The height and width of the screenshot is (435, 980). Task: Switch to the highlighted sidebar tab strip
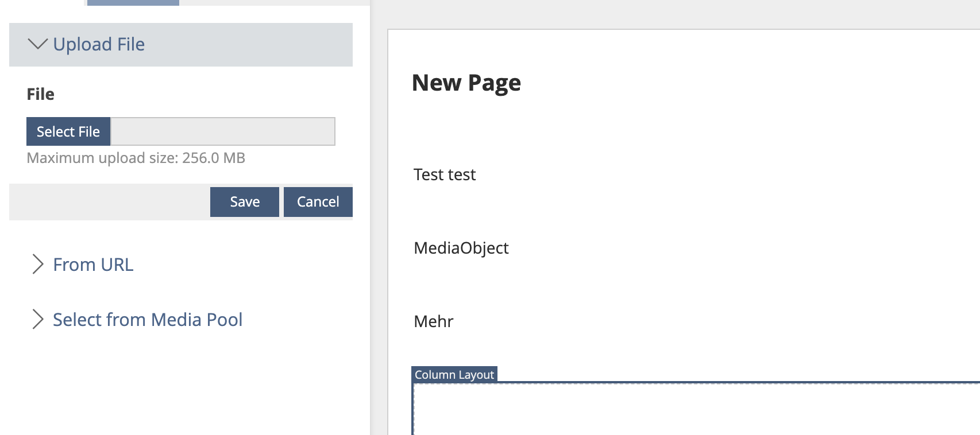tap(133, 2)
